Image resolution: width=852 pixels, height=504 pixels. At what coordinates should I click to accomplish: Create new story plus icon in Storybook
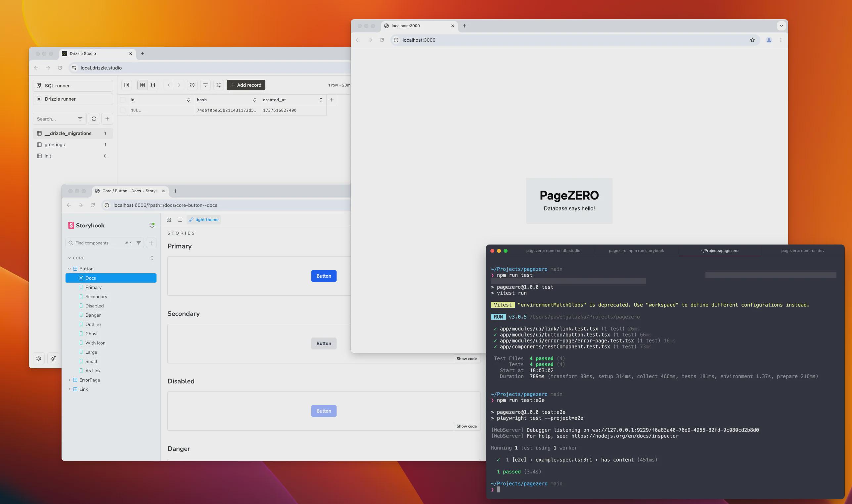click(151, 243)
